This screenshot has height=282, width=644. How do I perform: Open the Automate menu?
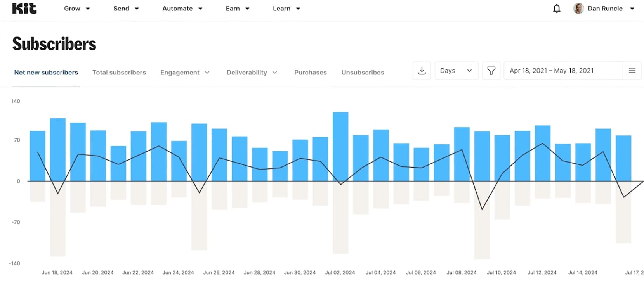(x=182, y=9)
